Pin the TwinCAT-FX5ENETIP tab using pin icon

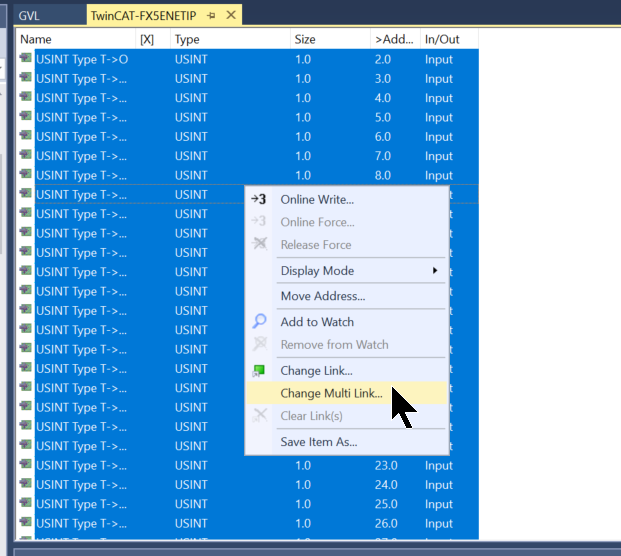coord(211,15)
